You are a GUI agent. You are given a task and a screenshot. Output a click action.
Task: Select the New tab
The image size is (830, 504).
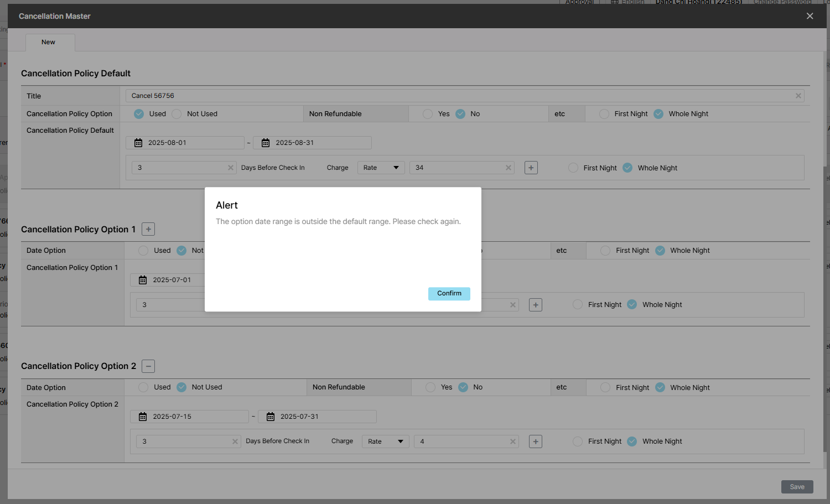pos(50,42)
